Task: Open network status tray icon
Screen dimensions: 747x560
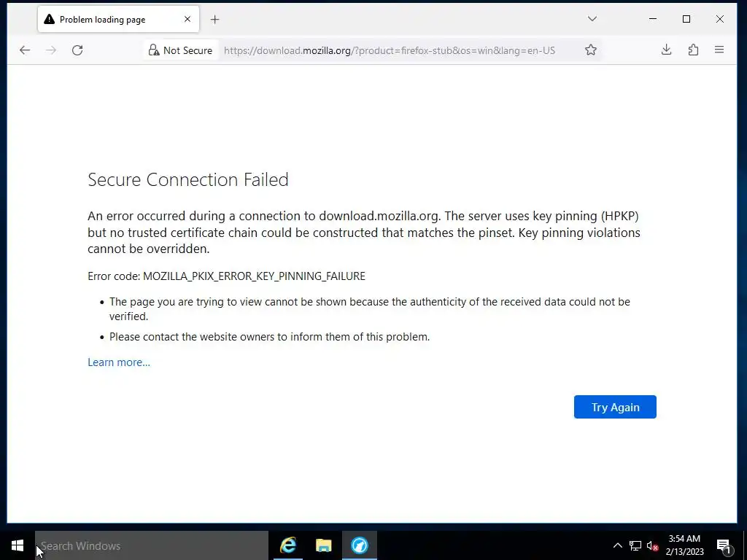Action: (x=635, y=545)
